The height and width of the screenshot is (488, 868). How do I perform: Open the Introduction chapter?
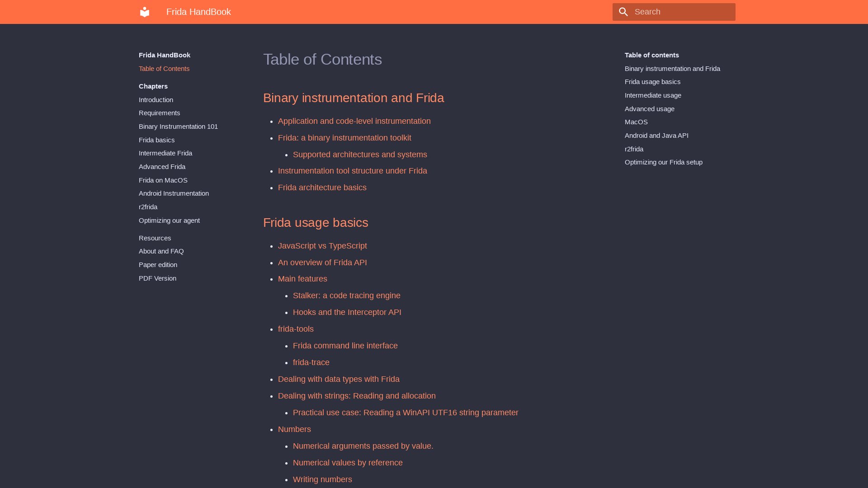156,100
